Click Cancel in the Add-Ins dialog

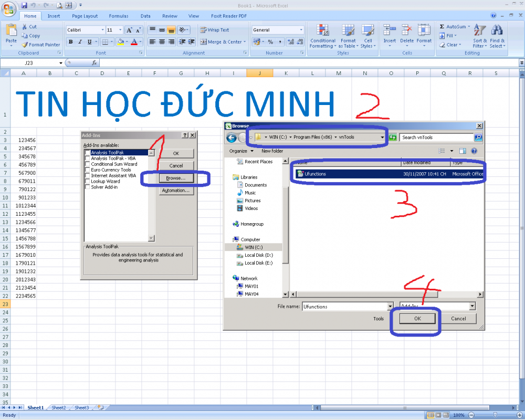click(176, 166)
